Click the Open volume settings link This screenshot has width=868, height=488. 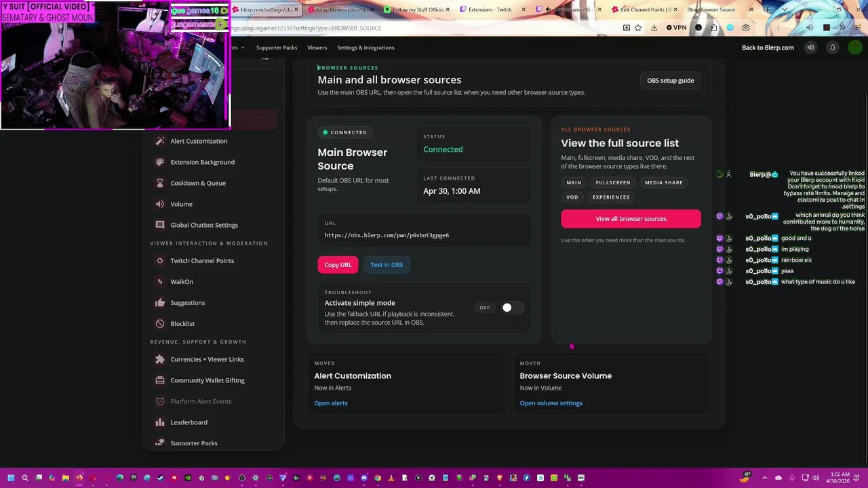coord(551,403)
